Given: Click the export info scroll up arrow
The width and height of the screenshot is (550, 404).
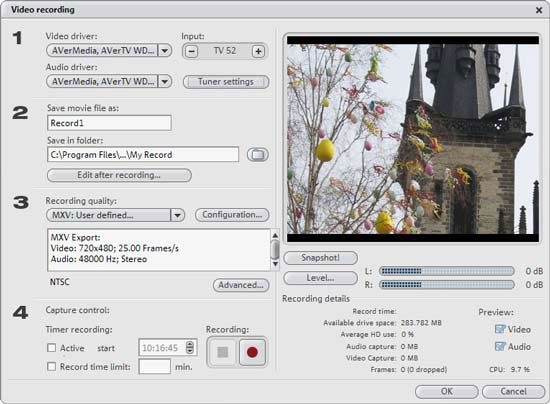Looking at the screenshot, I should click(x=275, y=235).
